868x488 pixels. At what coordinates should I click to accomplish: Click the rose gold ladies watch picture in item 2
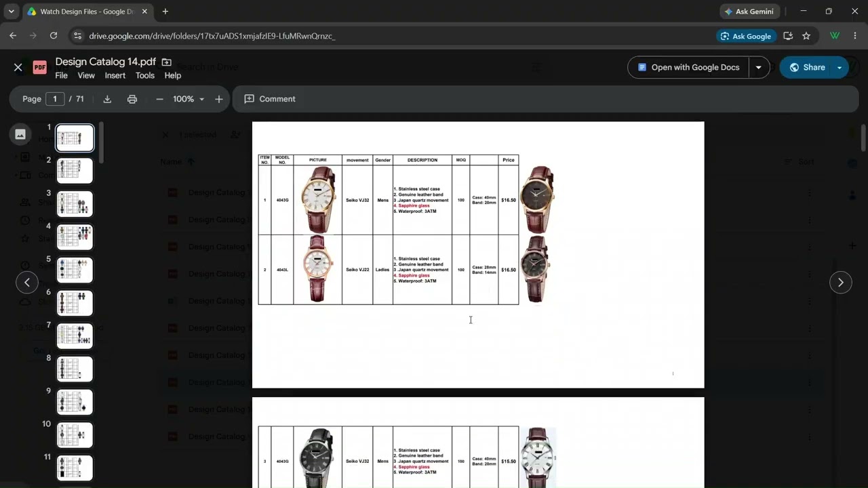(x=318, y=269)
